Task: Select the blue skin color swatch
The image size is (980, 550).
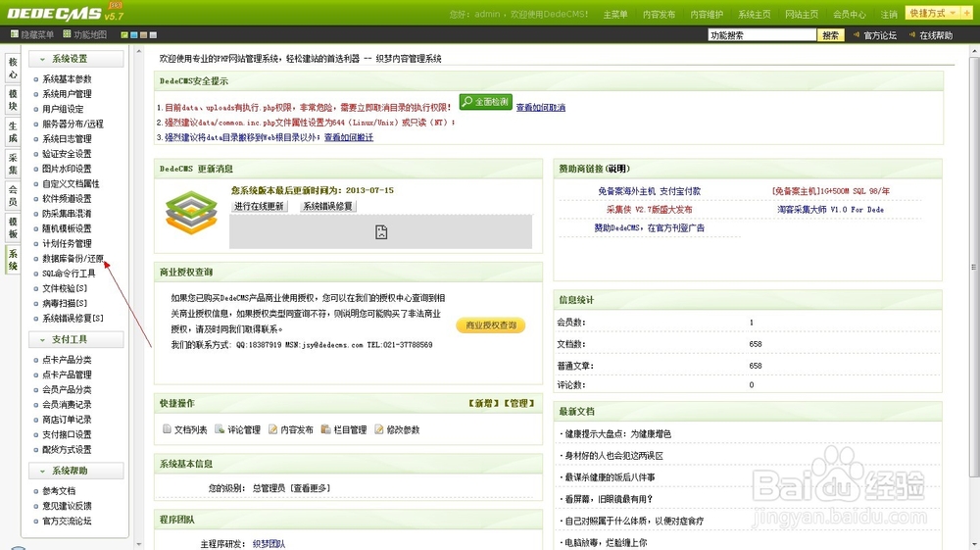Action: click(133, 35)
